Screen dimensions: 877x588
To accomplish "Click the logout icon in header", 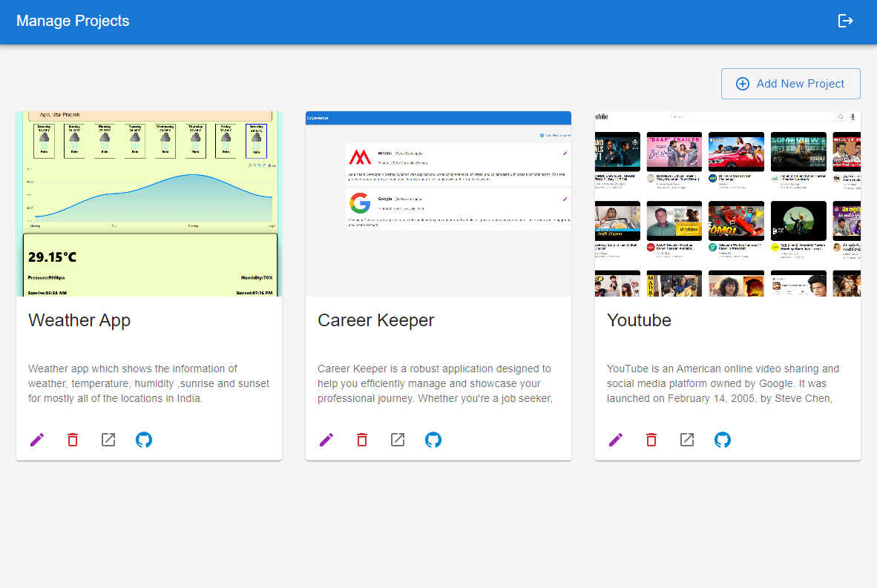I will pyautogui.click(x=845, y=21).
